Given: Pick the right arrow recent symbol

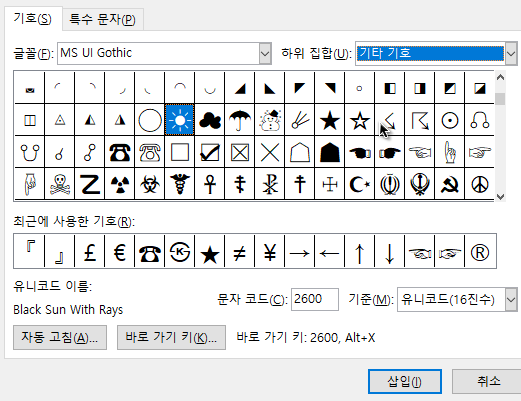Looking at the screenshot, I should pos(300,251).
